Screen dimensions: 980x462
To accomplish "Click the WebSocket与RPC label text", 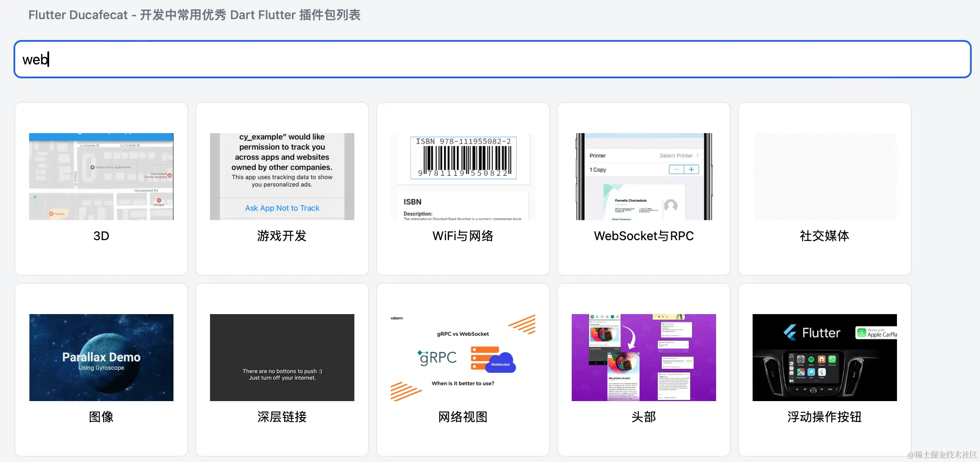I will coord(643,236).
